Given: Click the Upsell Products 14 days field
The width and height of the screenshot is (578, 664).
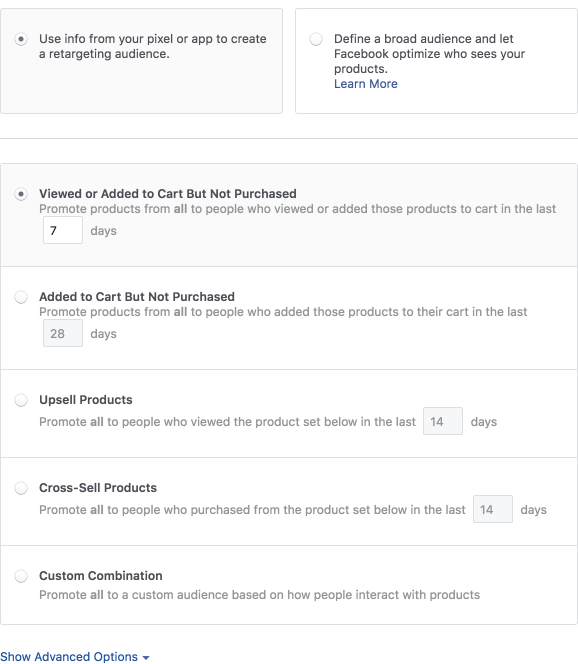Looking at the screenshot, I should point(442,421).
